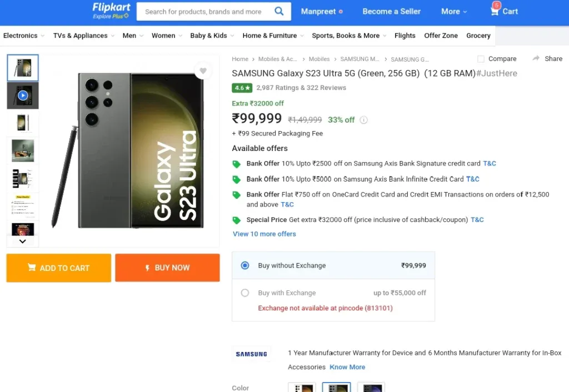Focus the product search field
569x392 pixels.
(x=203, y=12)
